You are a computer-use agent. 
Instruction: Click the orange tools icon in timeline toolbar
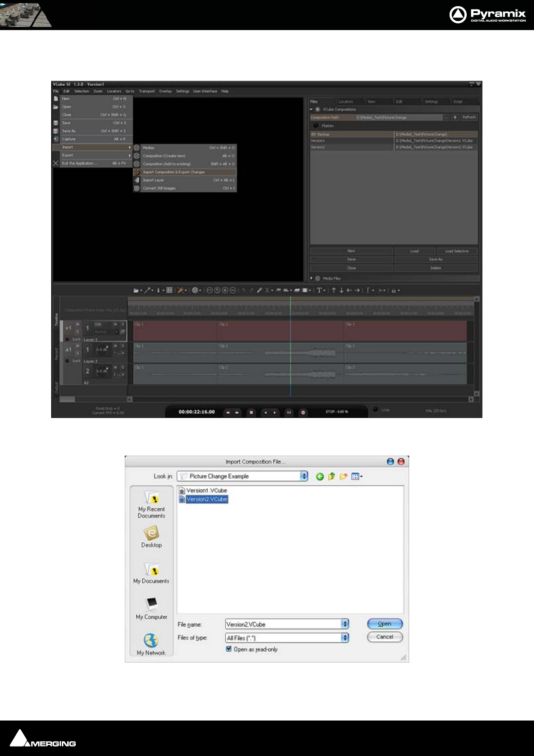181,290
